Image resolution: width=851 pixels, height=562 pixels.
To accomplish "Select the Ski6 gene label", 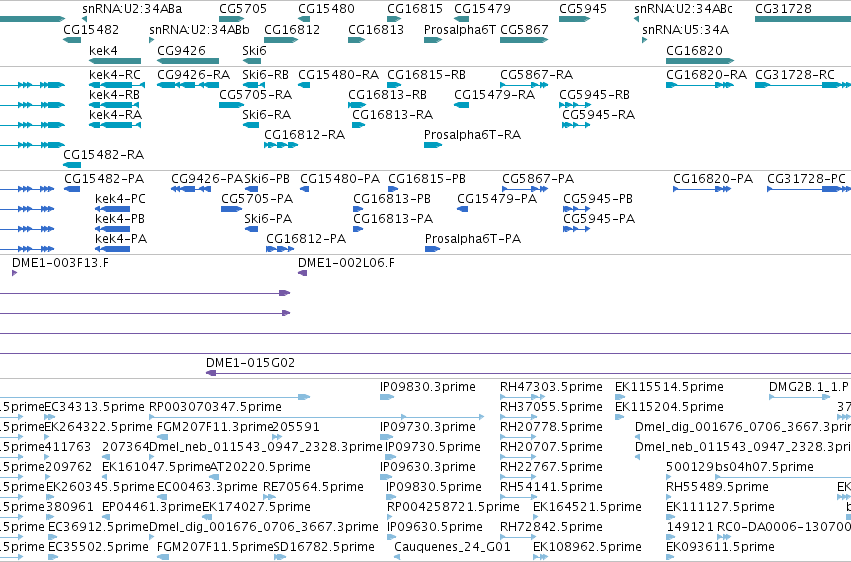I will coord(254,50).
